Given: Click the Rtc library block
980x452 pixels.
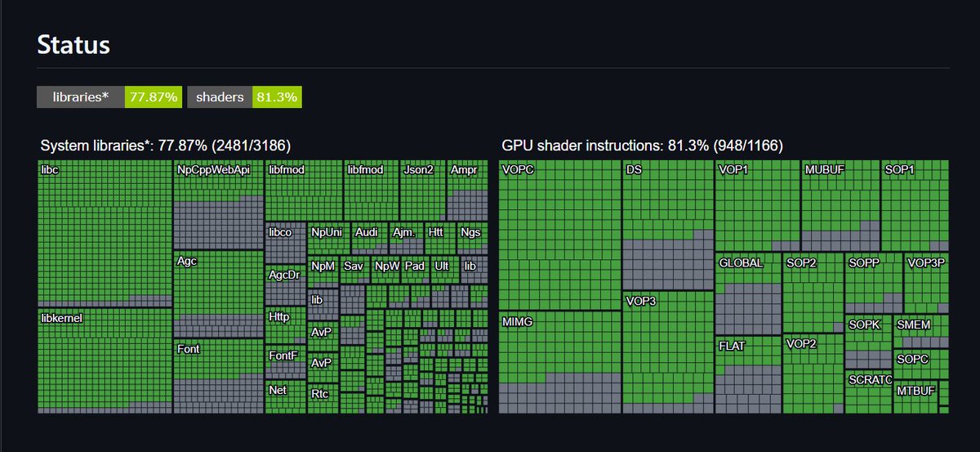Looking at the screenshot, I should pyautogui.click(x=323, y=398).
